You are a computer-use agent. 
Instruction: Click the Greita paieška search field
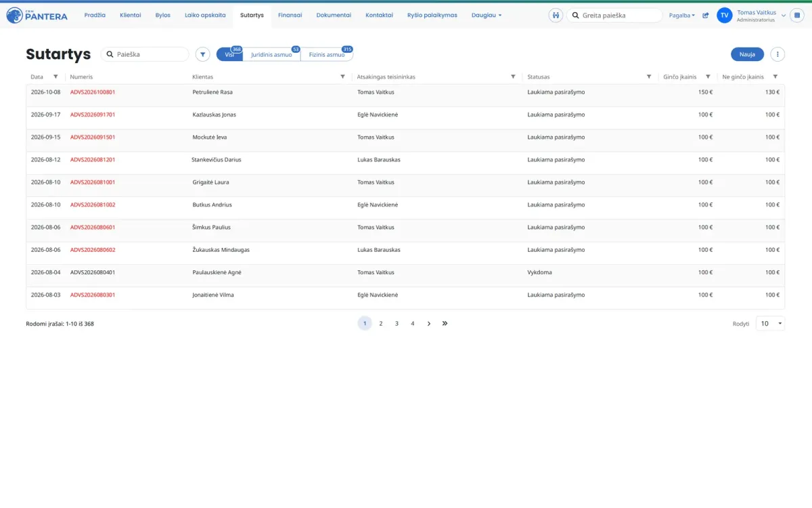click(x=614, y=15)
